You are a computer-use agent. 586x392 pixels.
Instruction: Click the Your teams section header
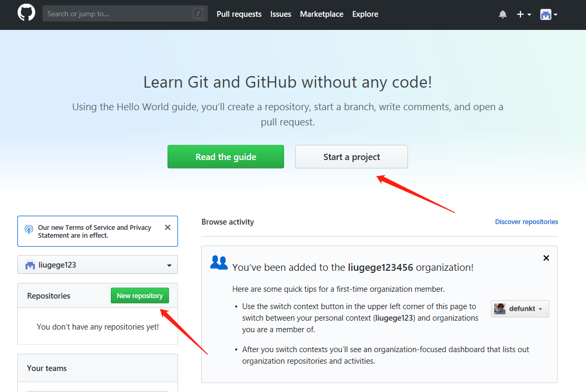(47, 368)
